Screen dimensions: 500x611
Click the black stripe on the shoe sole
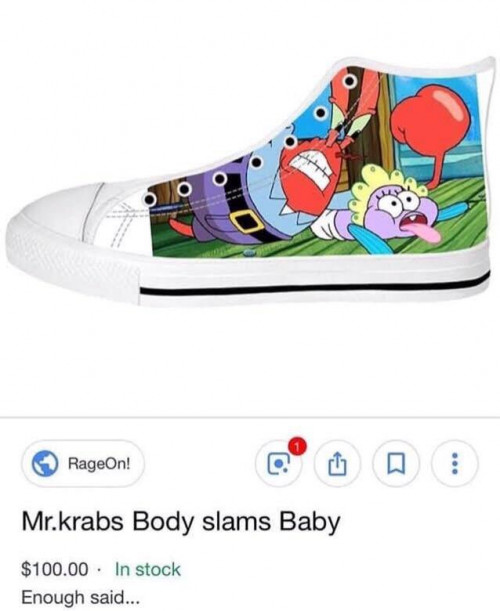point(315,286)
